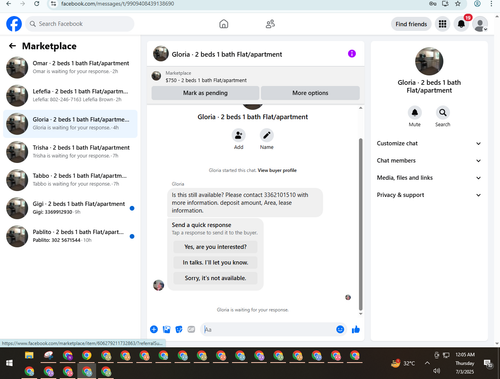Send 'Yes, are you interested?' quick response
The image size is (500, 379).
(215, 247)
